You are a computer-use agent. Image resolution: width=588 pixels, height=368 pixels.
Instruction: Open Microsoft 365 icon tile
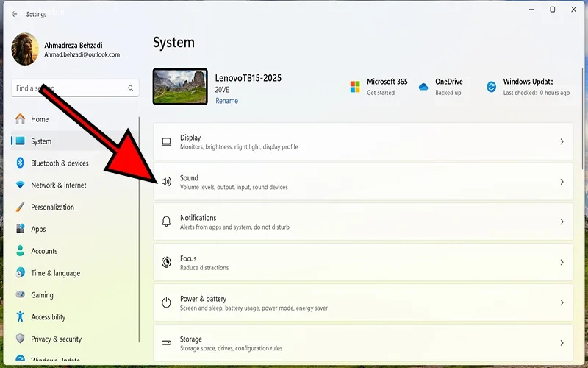[356, 87]
